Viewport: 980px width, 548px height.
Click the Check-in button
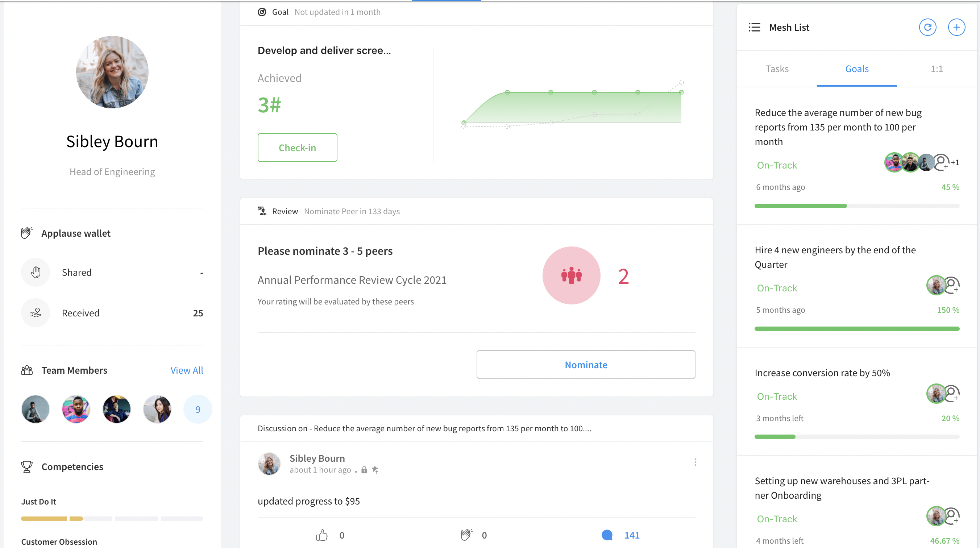pos(297,148)
